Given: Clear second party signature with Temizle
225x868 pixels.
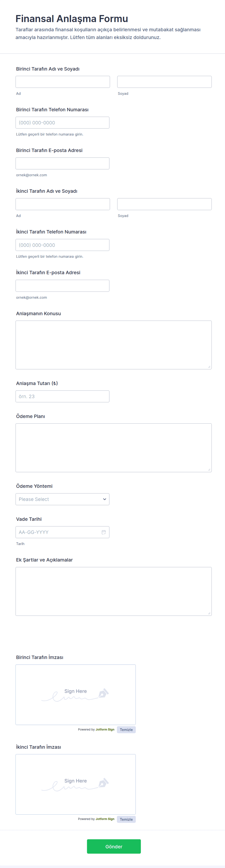Looking at the screenshot, I should point(126,819).
